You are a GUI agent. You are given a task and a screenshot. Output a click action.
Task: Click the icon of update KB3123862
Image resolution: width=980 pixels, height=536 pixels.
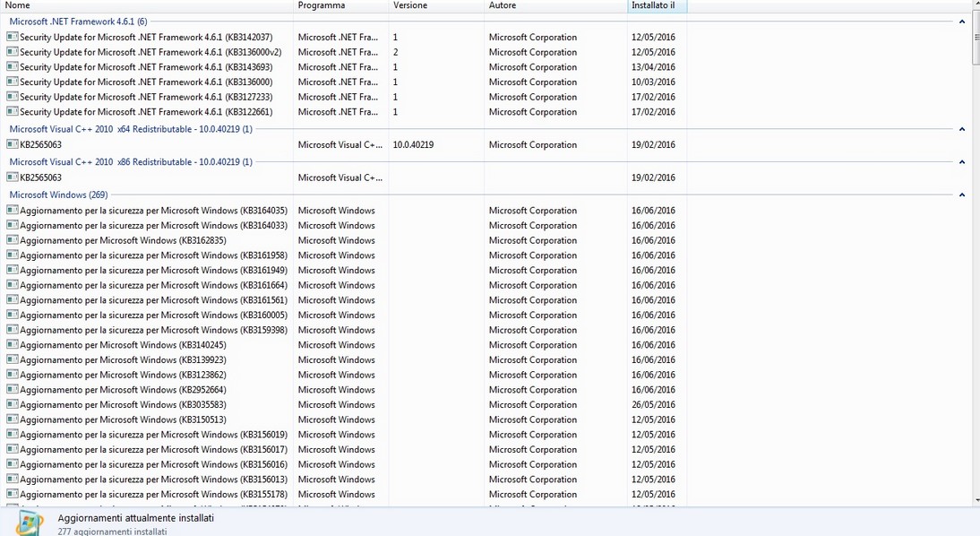12,375
